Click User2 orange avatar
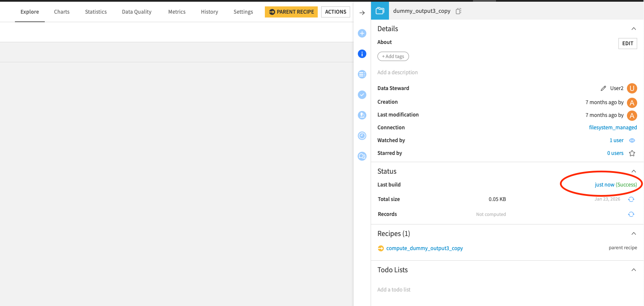The image size is (644, 306). click(x=632, y=88)
